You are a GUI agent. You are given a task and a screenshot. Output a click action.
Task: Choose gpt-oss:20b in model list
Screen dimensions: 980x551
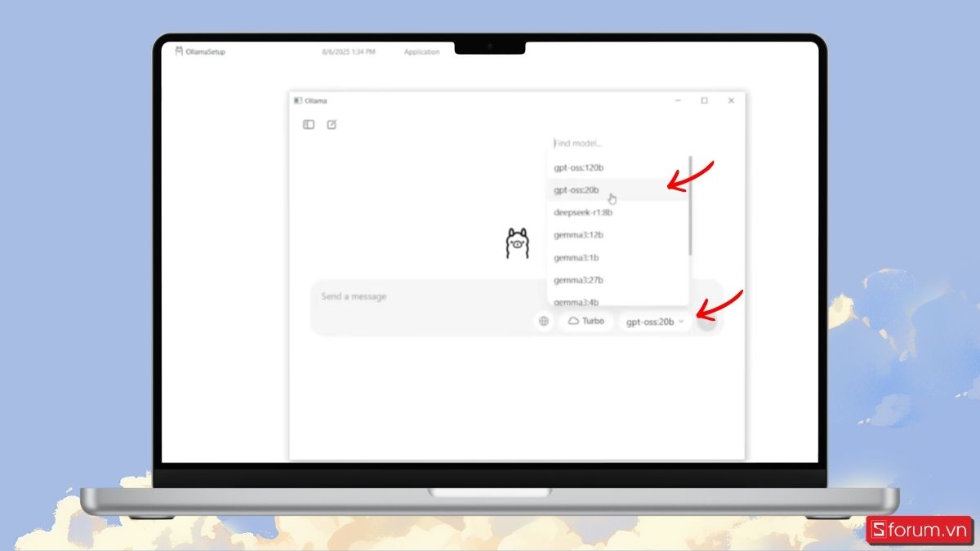pos(618,190)
